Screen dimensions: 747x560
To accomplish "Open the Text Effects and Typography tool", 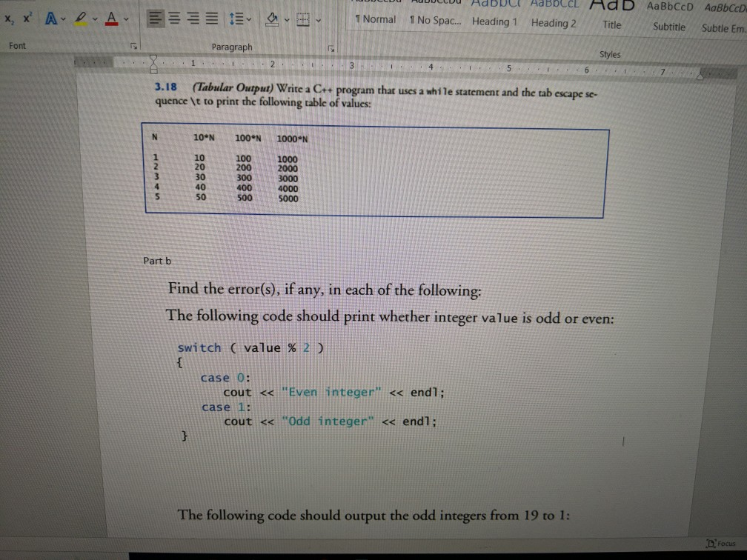I will click(50, 19).
